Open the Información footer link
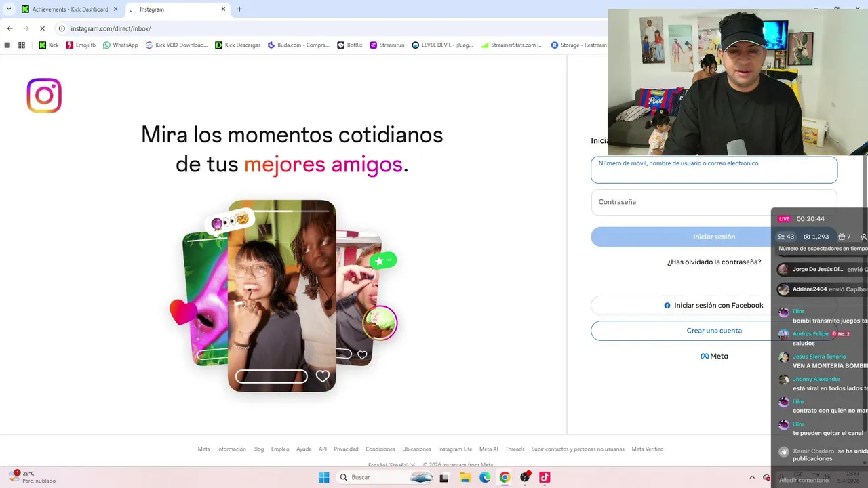868x488 pixels. 231,449
